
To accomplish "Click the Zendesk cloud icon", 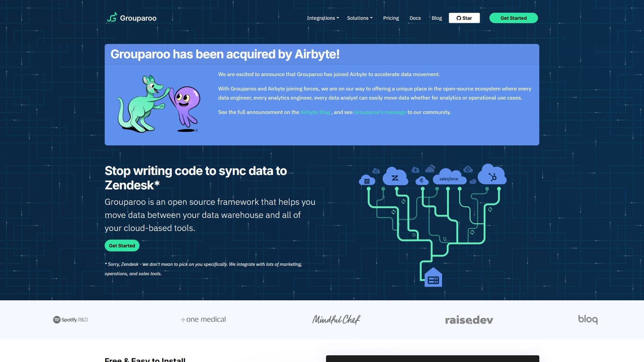I will [395, 176].
